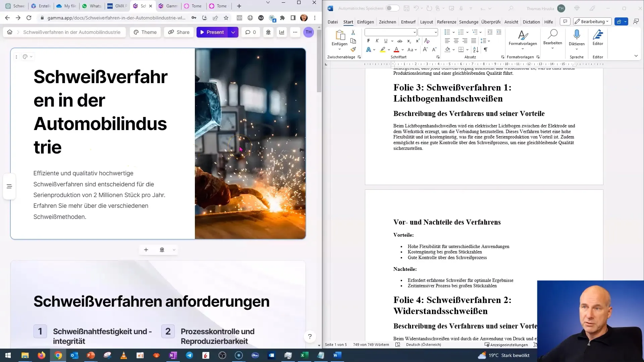
Task: Click the font color swatch indicator
Action: [x=397, y=52]
